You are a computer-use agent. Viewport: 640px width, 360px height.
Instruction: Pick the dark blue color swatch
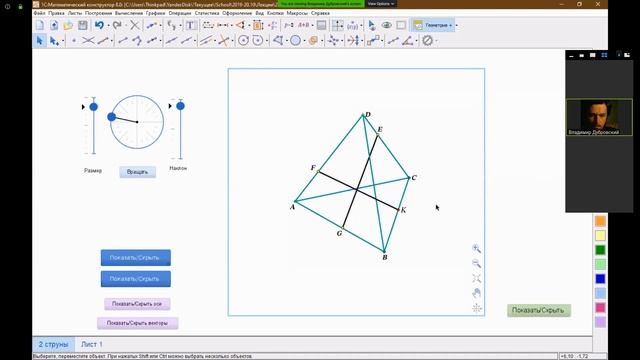[600, 279]
